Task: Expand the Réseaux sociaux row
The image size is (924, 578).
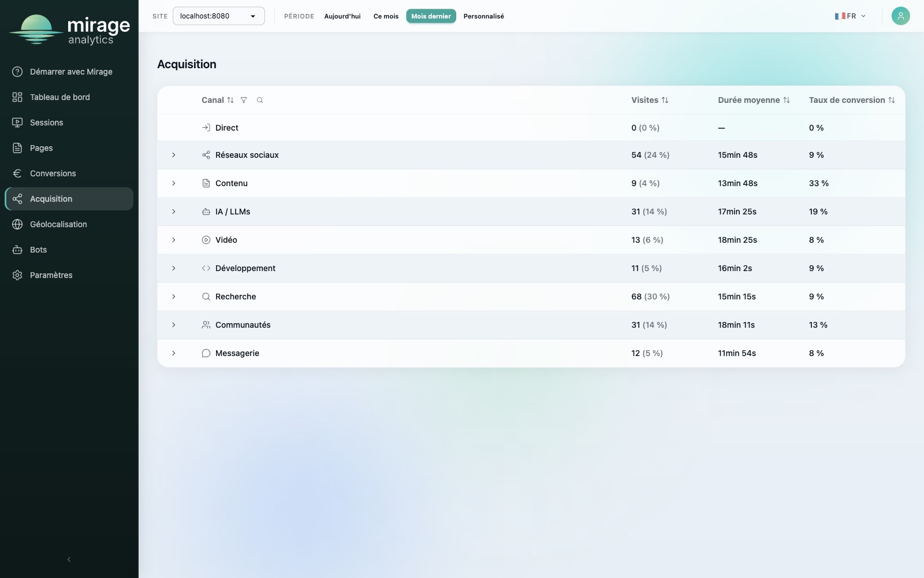Action: coord(173,155)
